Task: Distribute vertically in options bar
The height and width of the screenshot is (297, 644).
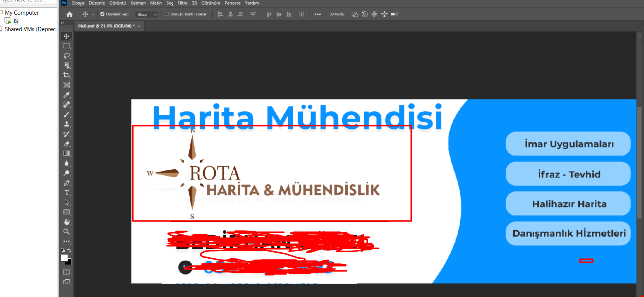Action: [x=253, y=14]
